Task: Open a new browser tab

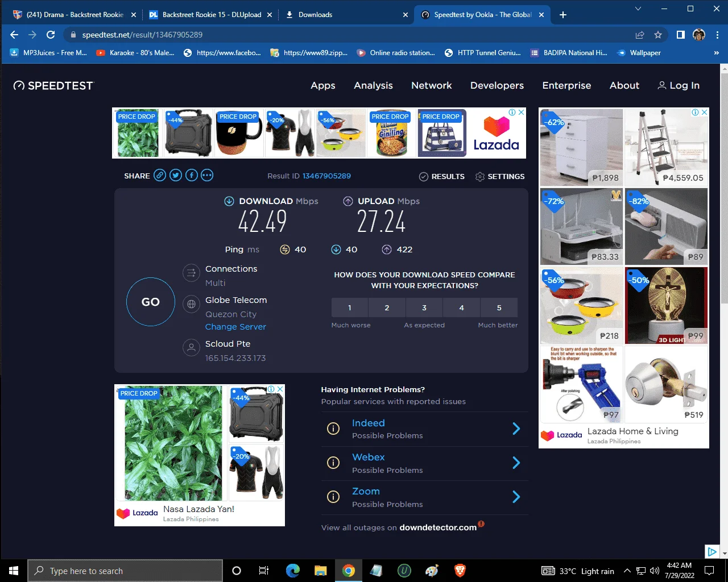Action: 563,15
